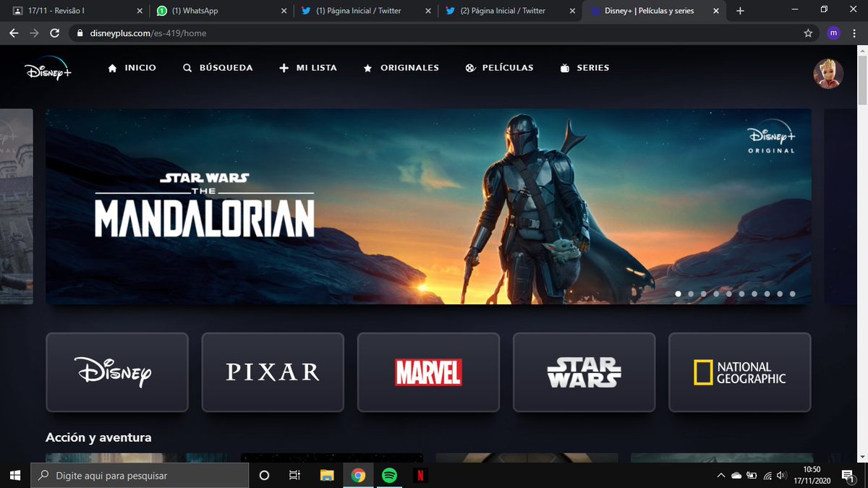View site info lock icon

click(80, 33)
